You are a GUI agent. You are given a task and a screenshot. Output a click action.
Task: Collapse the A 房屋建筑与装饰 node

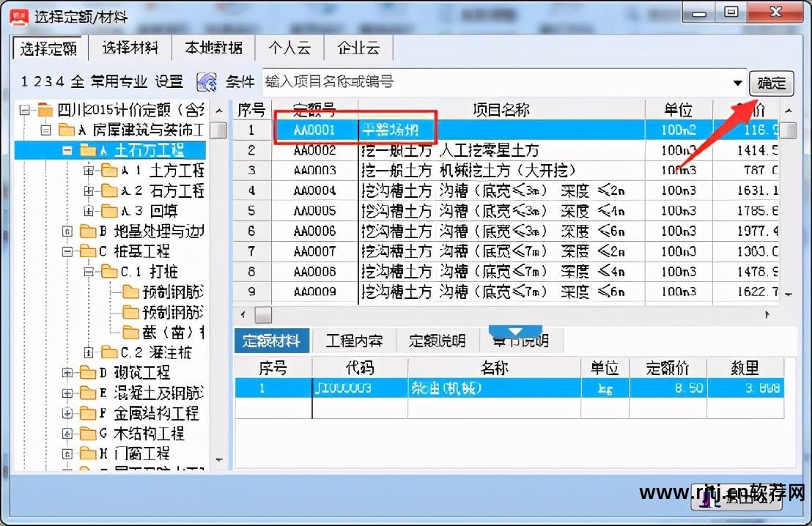point(45,130)
